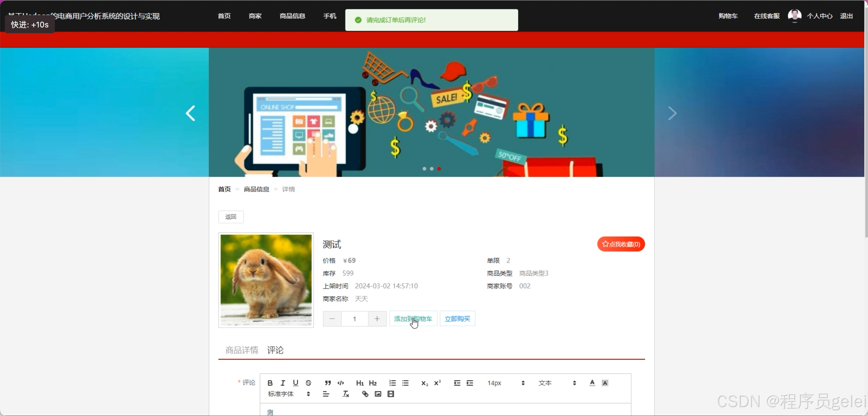Toggle underline formatting in editor
Viewport: 868px width, 416px height.
295,383
